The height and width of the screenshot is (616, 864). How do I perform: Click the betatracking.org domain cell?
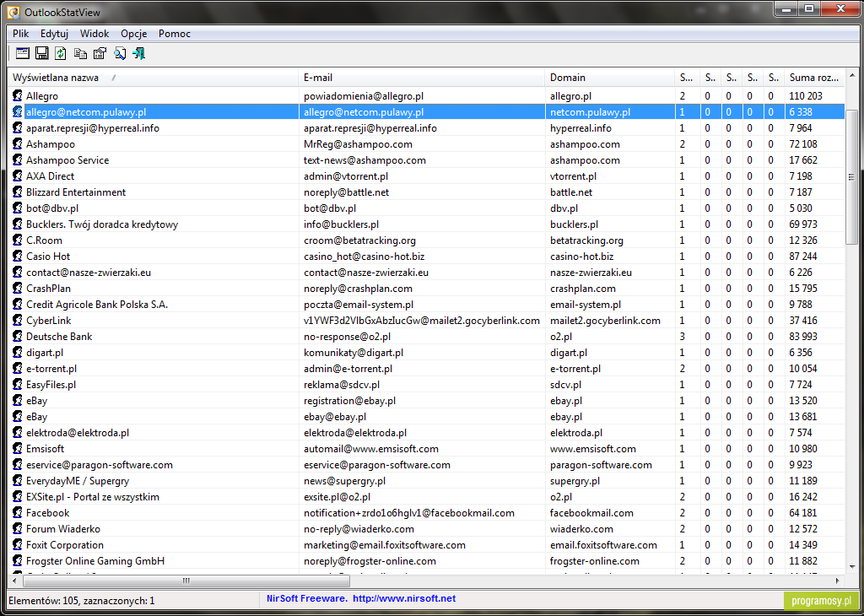586,240
